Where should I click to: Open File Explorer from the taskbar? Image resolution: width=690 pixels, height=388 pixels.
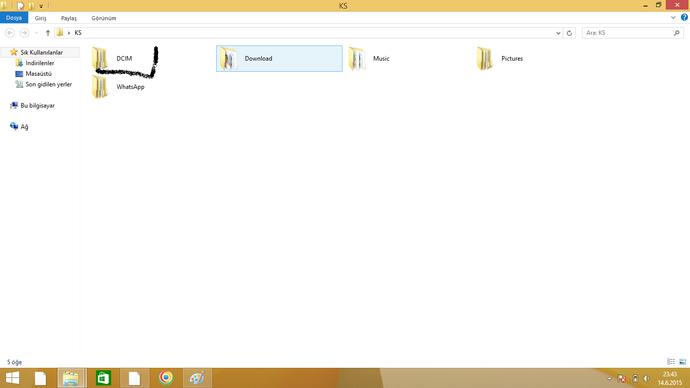tap(71, 378)
